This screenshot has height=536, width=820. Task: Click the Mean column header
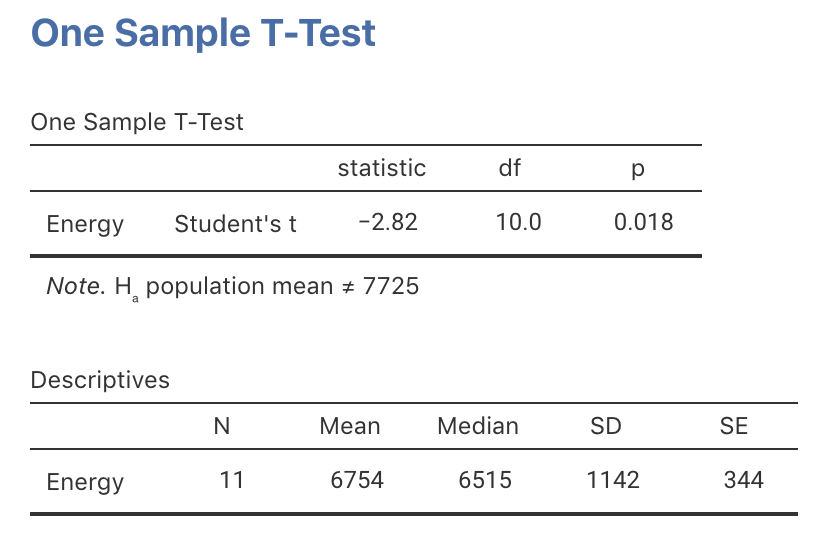pyautogui.click(x=349, y=426)
